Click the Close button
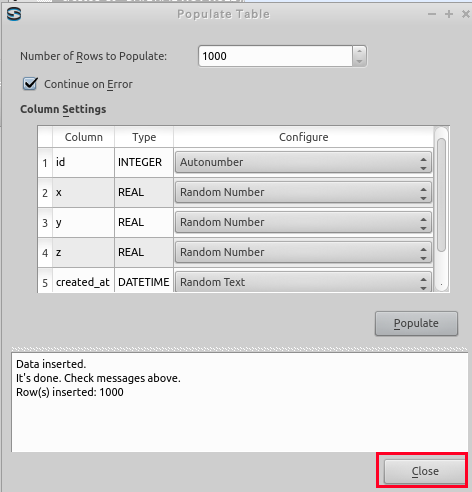 pyautogui.click(x=425, y=471)
